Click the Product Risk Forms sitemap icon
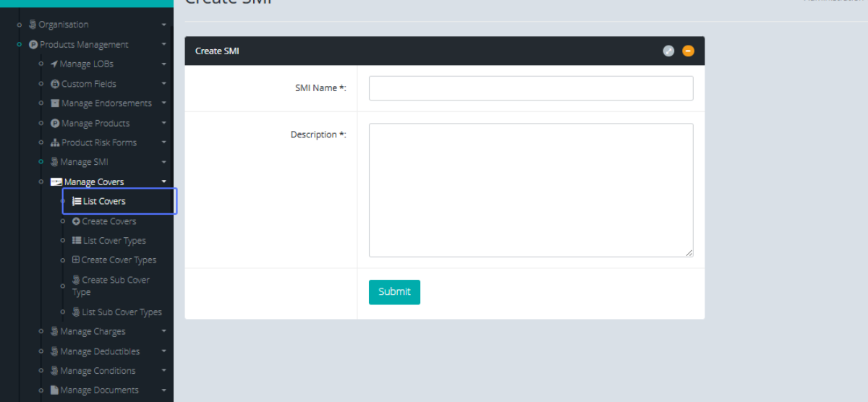Screen dimensions: 868x402 coord(55,143)
